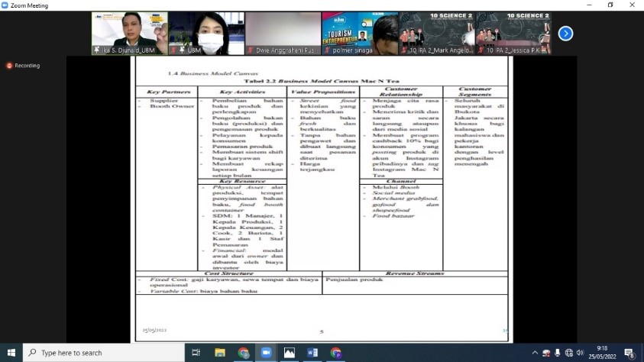Click pin icon on UBM video tile
This screenshot has width=644, height=362.
182,50
